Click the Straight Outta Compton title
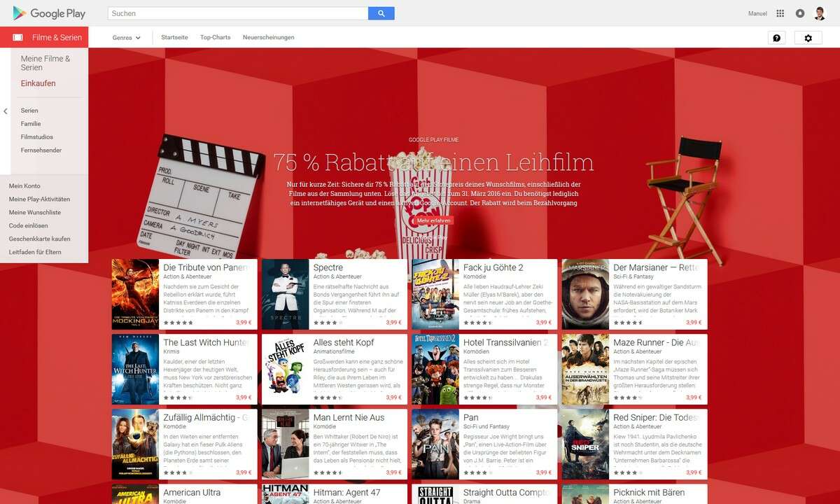This screenshot has height=504, width=840. click(x=505, y=492)
